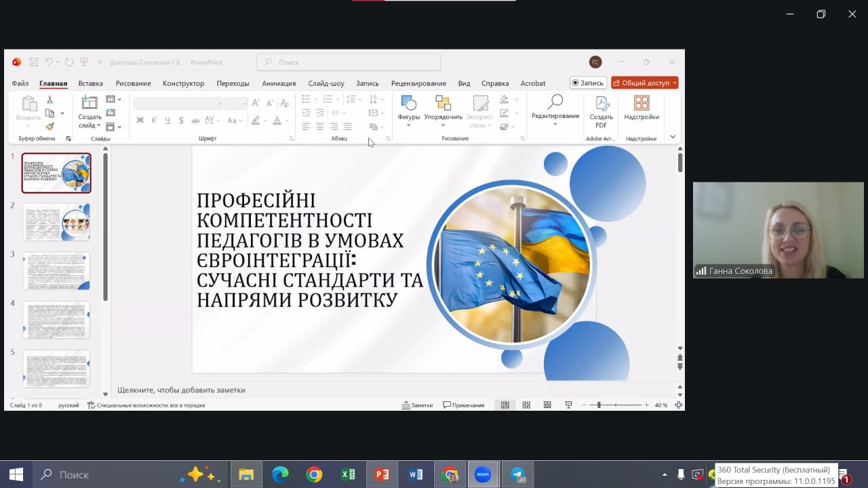Click the Format Painter brush icon
This screenshot has width=868, height=488.
tap(50, 127)
